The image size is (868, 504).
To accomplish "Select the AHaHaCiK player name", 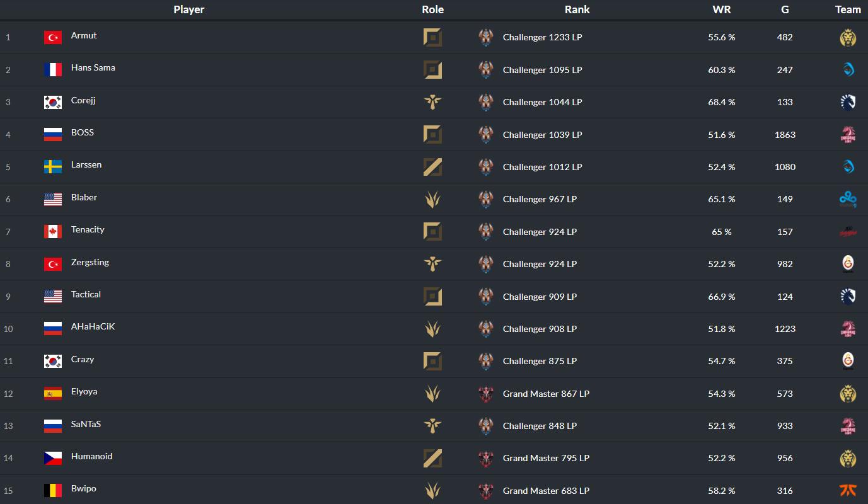I will pos(93,326).
